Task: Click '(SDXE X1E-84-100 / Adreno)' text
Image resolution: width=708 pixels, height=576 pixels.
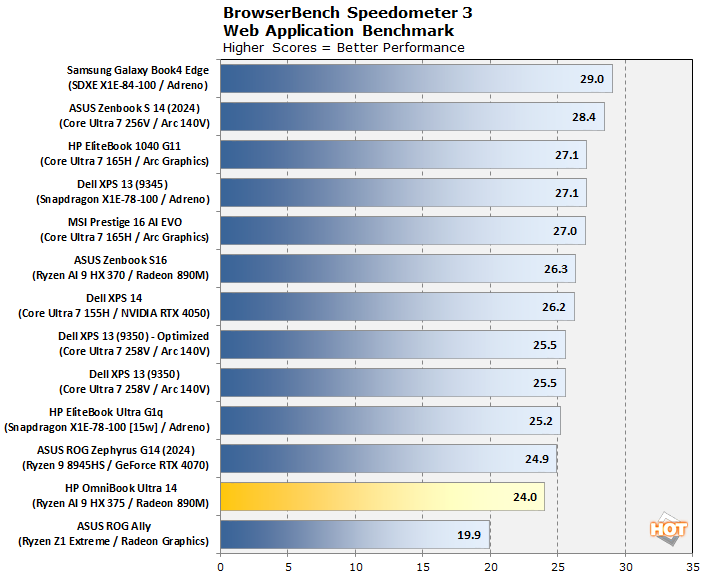Action: pyautogui.click(x=138, y=85)
